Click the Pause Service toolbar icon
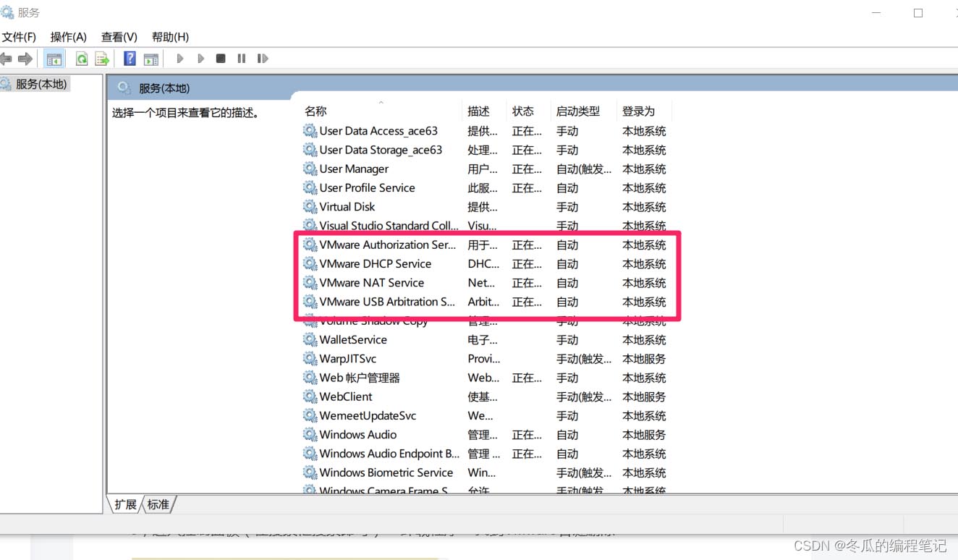This screenshot has height=560, width=958. point(241,59)
